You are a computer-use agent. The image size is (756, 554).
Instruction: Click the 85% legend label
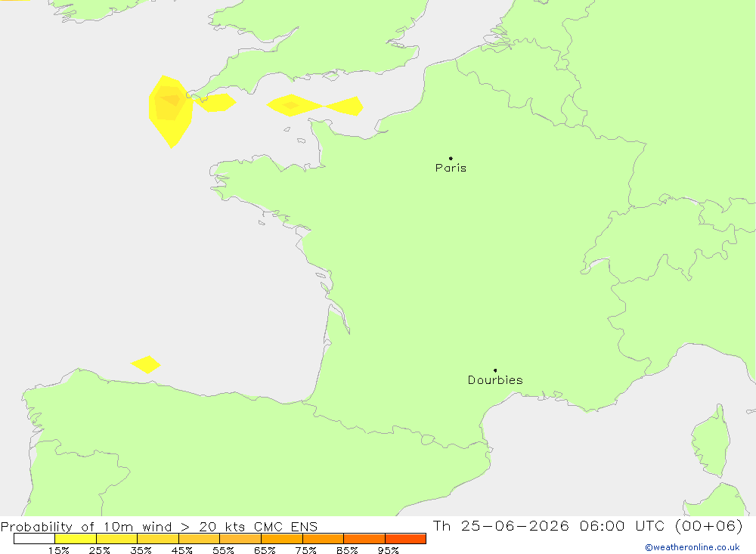pos(347,550)
